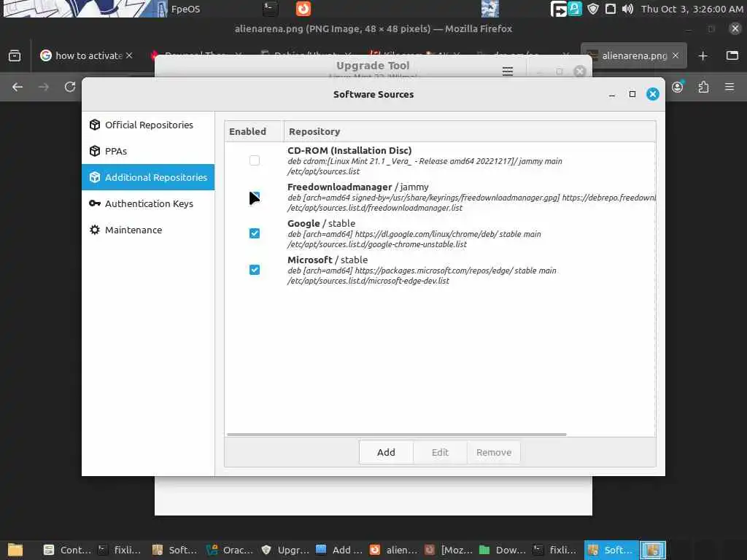Open the Firefox application hamburger menu
747x560 pixels.
tap(729, 87)
